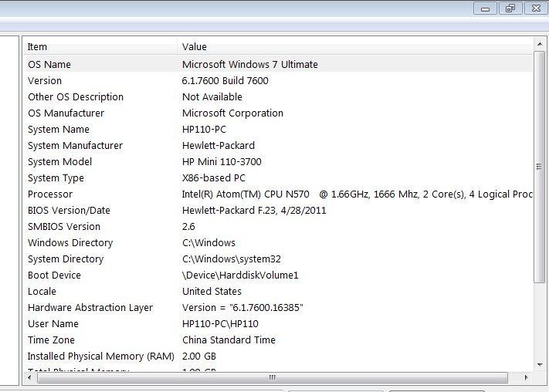
Task: Click the Value column header
Action: point(355,46)
